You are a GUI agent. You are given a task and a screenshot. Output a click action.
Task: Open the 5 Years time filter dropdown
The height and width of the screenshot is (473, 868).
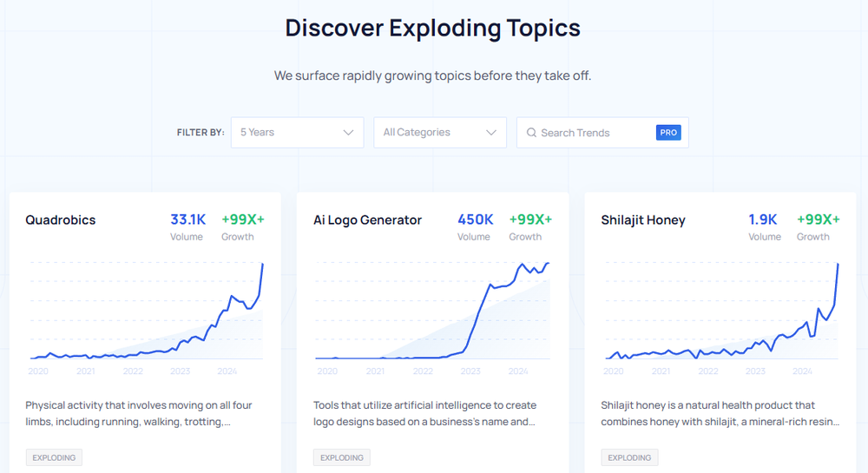pos(297,132)
